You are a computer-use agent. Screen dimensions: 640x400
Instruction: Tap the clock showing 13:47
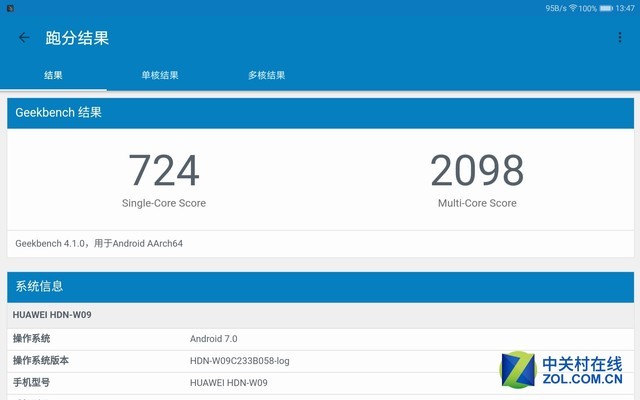(x=625, y=8)
